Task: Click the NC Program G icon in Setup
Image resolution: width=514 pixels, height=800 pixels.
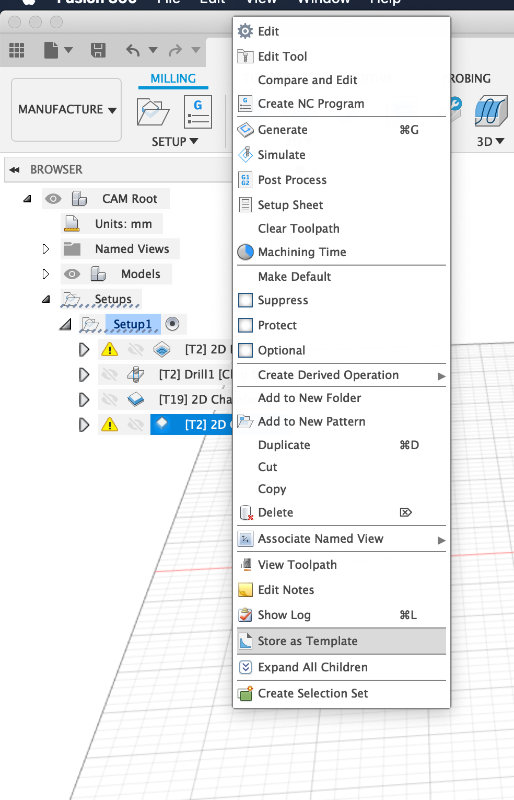Action: (198, 112)
